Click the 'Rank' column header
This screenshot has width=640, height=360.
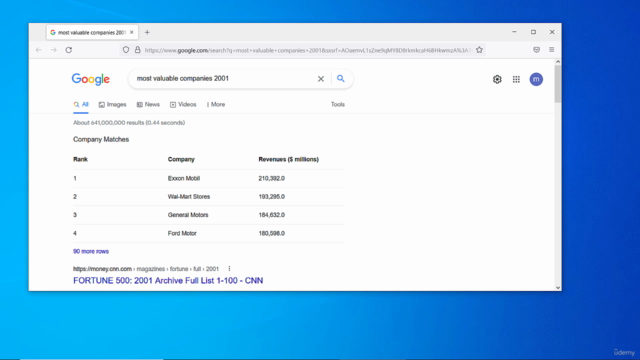(80, 159)
